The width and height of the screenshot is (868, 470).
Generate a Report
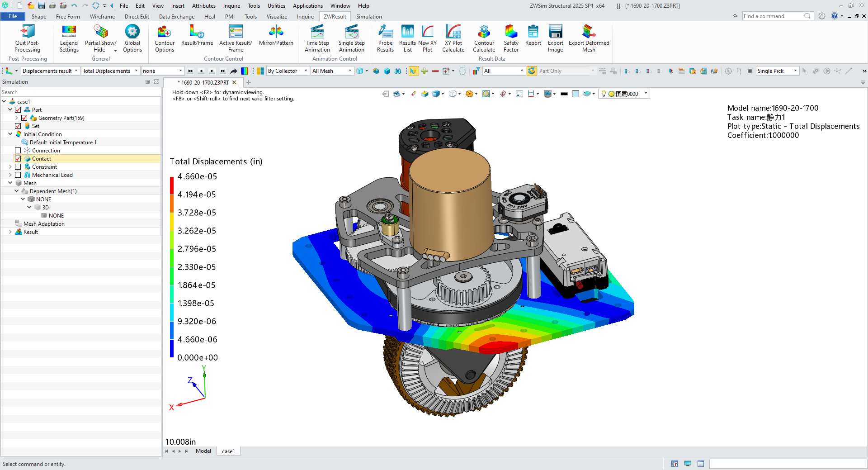(x=533, y=35)
